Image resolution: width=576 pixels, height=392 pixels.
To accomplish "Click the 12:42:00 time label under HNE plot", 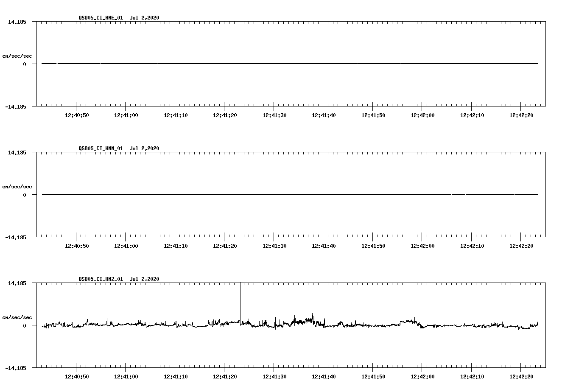I will tap(422, 115).
